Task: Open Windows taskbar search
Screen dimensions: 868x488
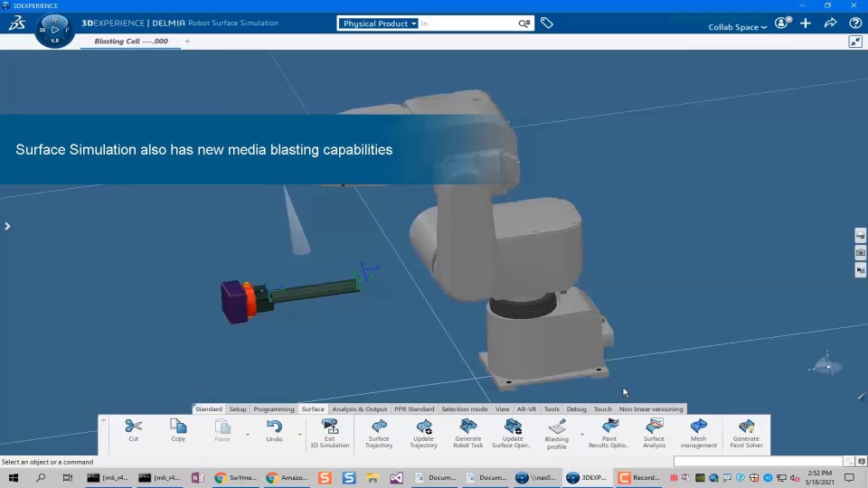Action: (x=41, y=477)
